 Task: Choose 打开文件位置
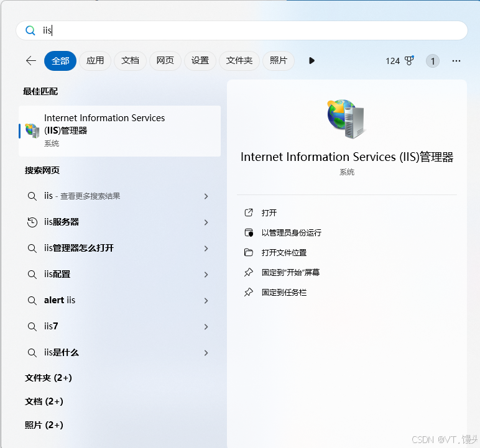click(x=284, y=253)
